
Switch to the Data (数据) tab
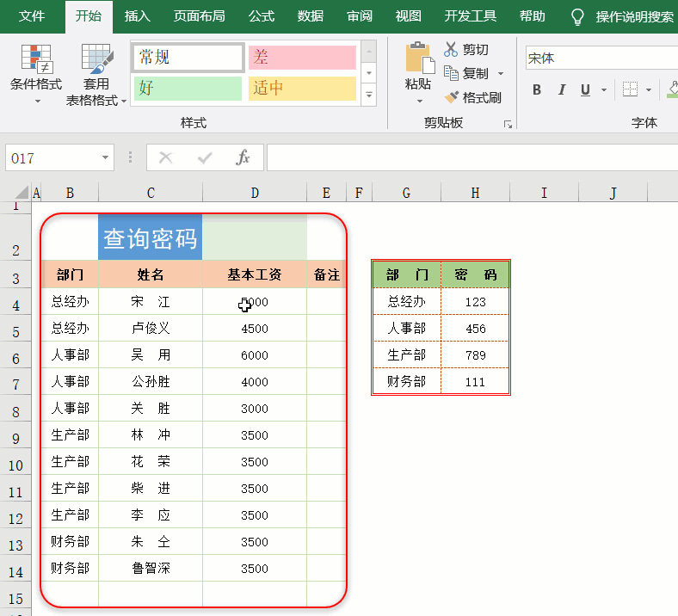(310, 16)
